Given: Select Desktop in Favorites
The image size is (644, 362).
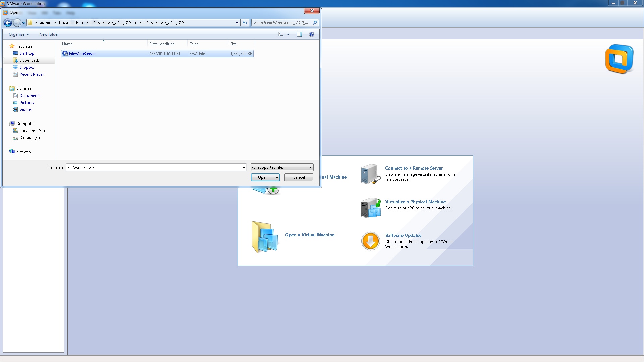Looking at the screenshot, I should pos(27,53).
